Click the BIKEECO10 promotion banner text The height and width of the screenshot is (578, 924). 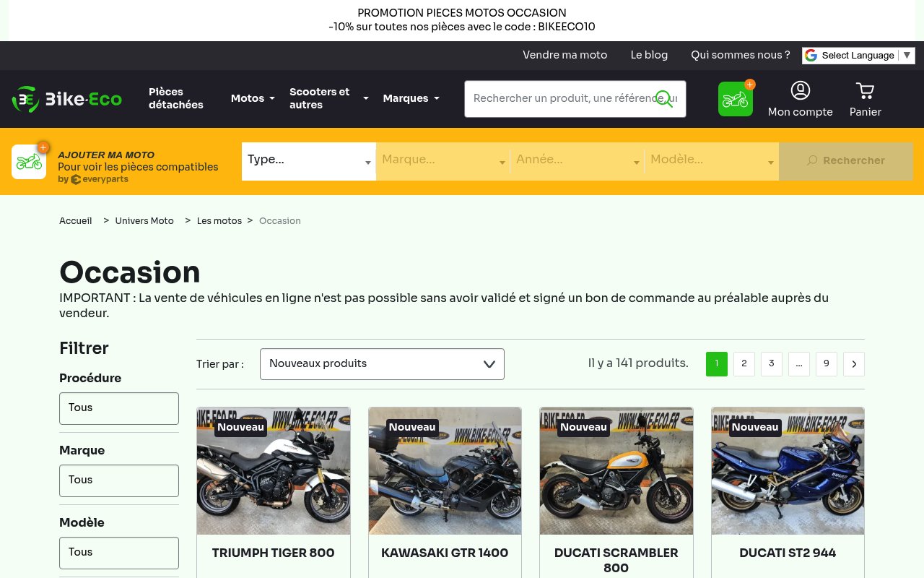462,27
